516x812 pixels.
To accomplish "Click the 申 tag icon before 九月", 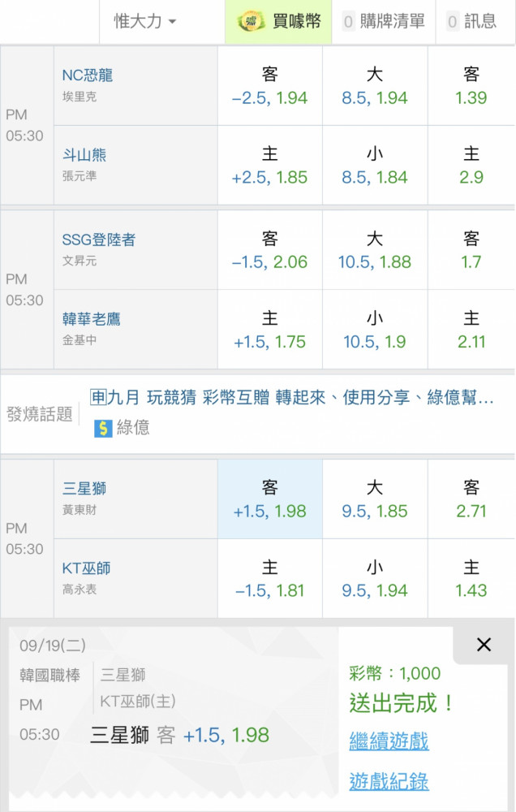I will pyautogui.click(x=98, y=397).
